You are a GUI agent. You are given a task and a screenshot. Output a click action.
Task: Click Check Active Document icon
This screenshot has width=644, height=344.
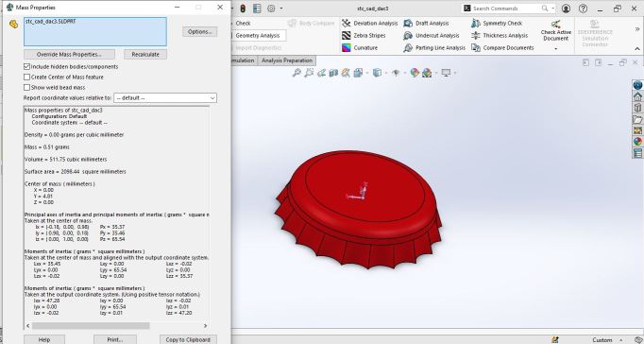(x=555, y=25)
